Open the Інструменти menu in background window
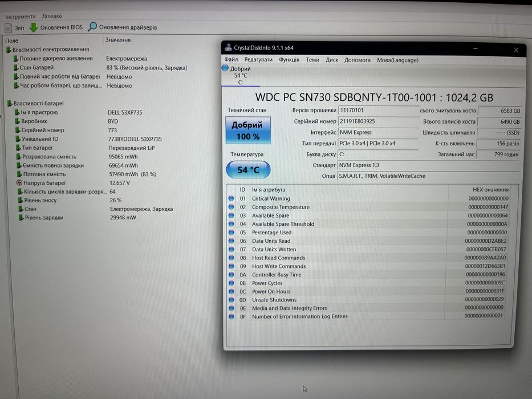Viewport: 532px width, 399px height. coord(20,17)
